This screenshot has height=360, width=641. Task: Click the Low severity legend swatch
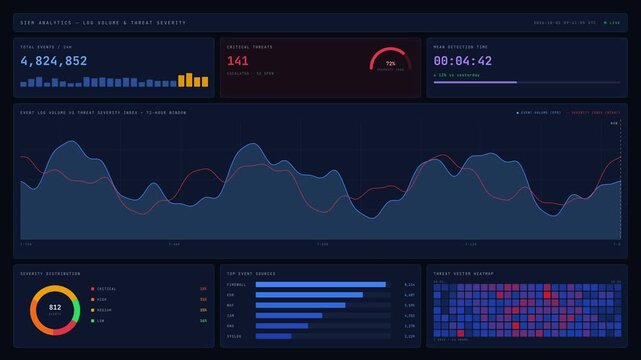click(92, 321)
